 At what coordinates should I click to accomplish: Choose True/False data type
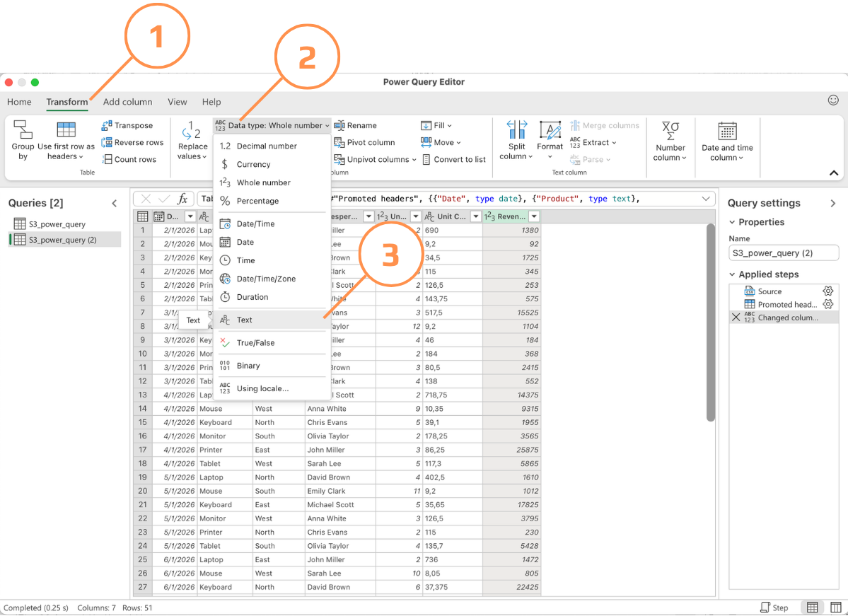click(x=272, y=343)
